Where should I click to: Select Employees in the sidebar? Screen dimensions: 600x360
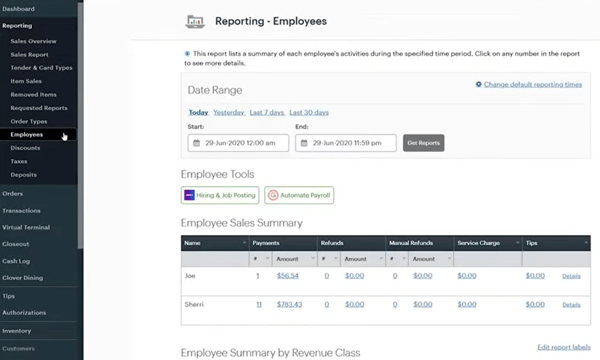pyautogui.click(x=27, y=134)
